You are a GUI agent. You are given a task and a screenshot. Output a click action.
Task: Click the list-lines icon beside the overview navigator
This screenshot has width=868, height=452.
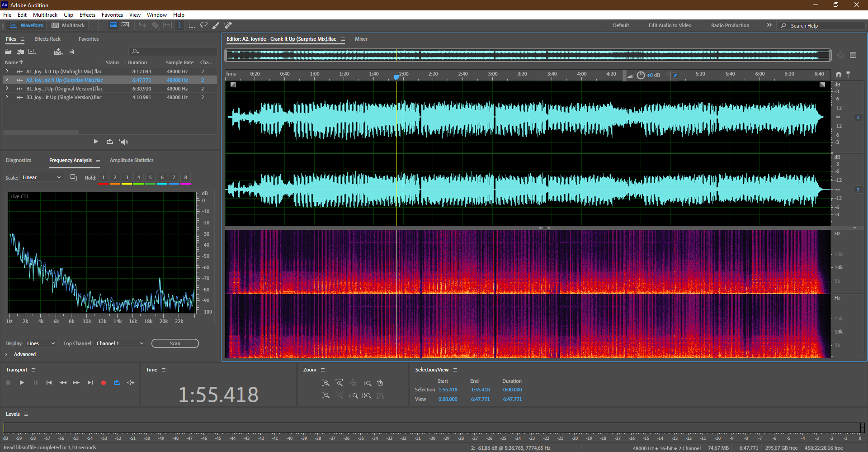pyautogui.click(x=853, y=55)
